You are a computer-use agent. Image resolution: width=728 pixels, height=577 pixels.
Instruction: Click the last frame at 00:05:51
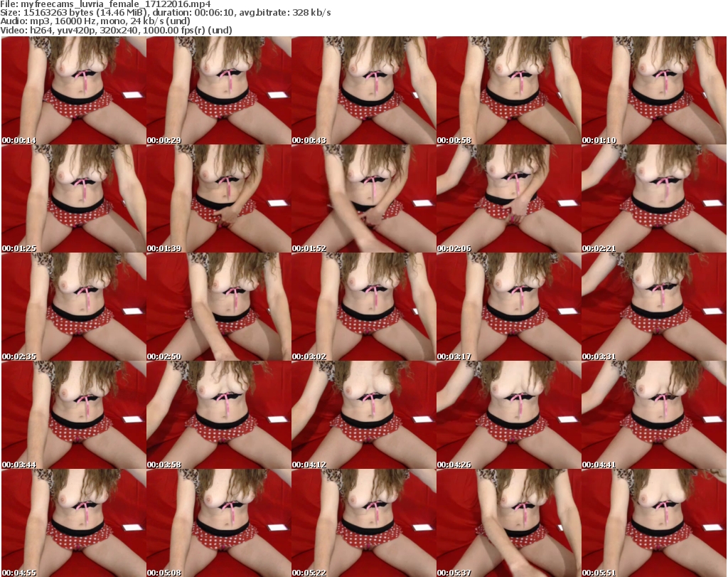[x=653, y=523]
